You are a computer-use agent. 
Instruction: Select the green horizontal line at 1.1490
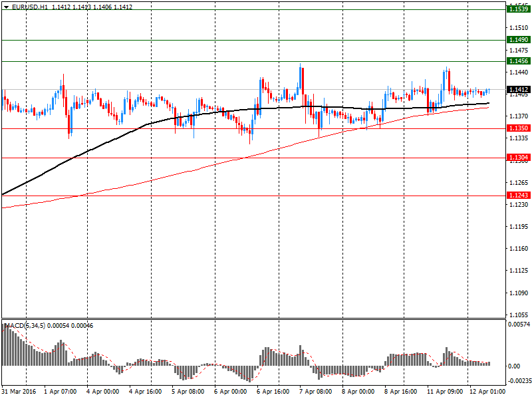[253, 40]
